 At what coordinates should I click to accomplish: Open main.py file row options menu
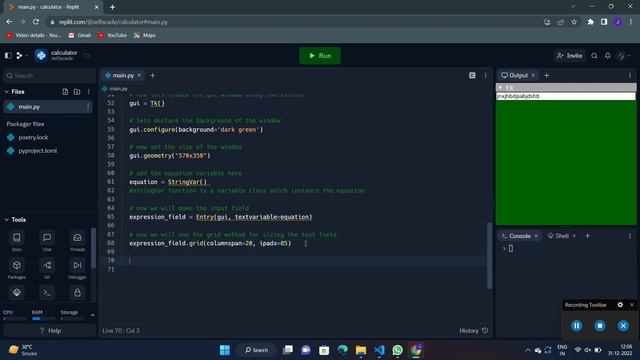point(88,107)
